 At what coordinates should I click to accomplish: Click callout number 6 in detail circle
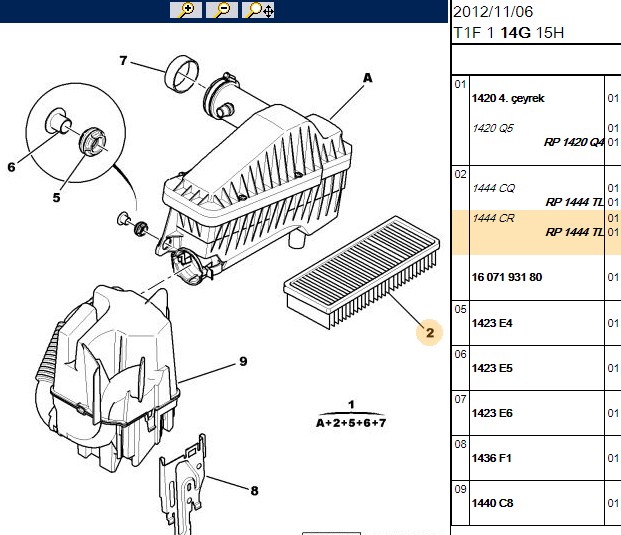click(11, 167)
